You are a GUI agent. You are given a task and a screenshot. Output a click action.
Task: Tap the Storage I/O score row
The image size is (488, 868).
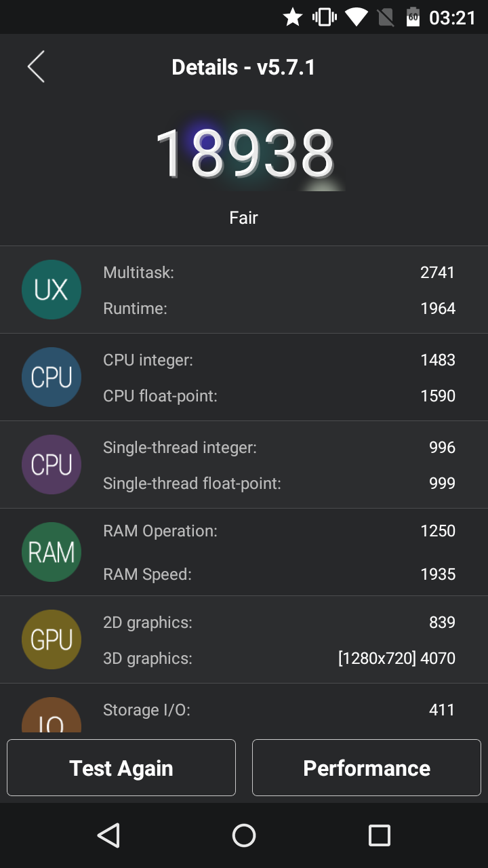(279, 710)
